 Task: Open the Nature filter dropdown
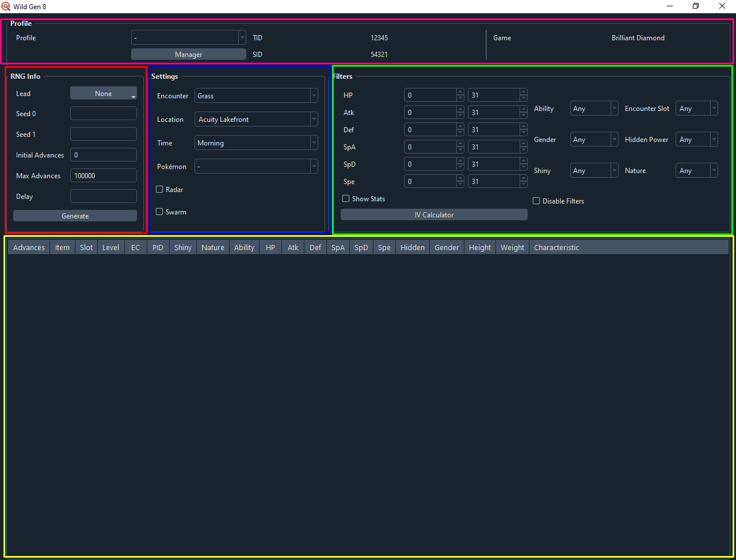tap(697, 171)
